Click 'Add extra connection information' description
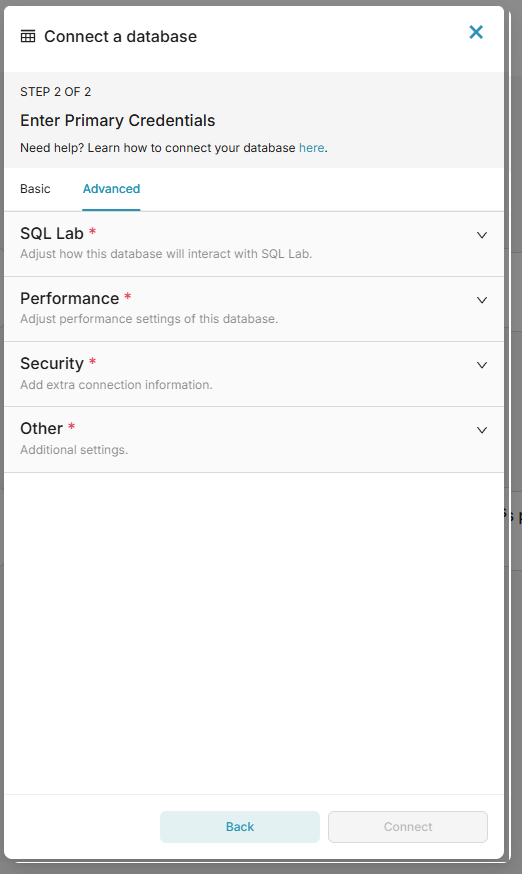522x874 pixels. point(116,385)
